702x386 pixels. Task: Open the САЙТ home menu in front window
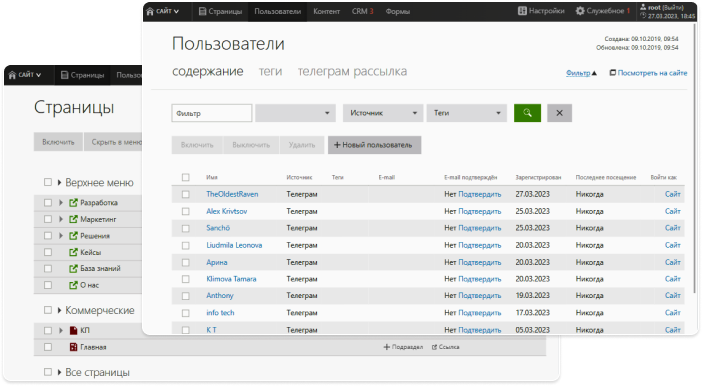(x=163, y=11)
